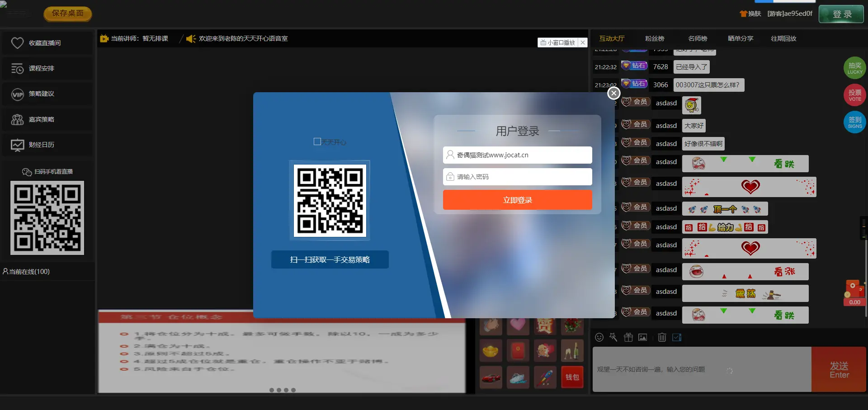
Task: Send the red sports car gift
Action: coord(491,377)
